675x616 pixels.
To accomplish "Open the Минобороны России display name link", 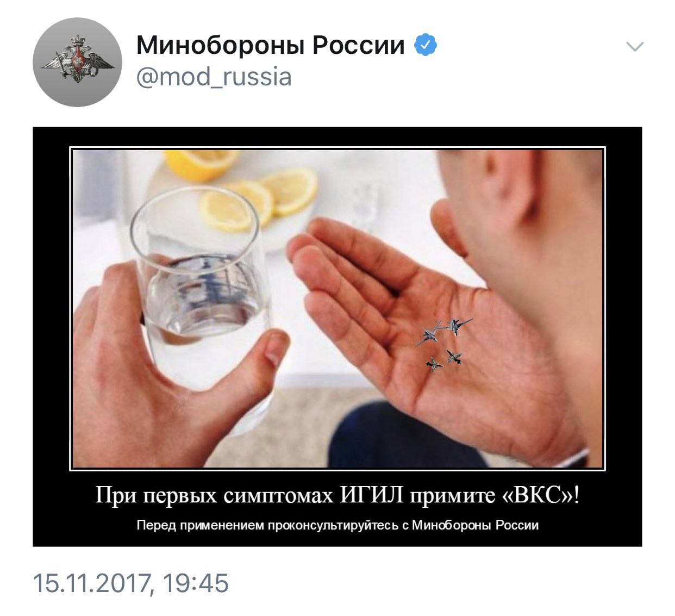I will (271, 45).
